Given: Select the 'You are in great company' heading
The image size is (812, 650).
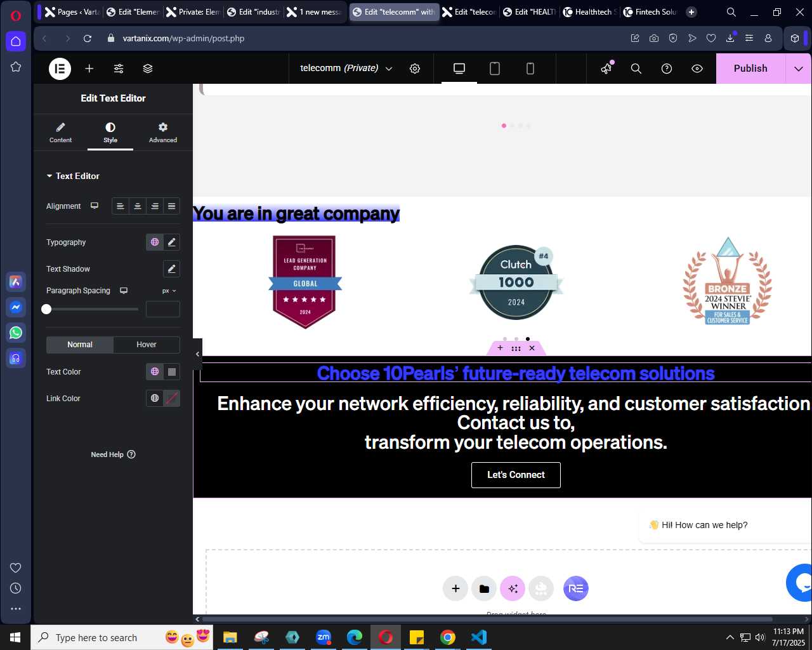Looking at the screenshot, I should (x=296, y=214).
